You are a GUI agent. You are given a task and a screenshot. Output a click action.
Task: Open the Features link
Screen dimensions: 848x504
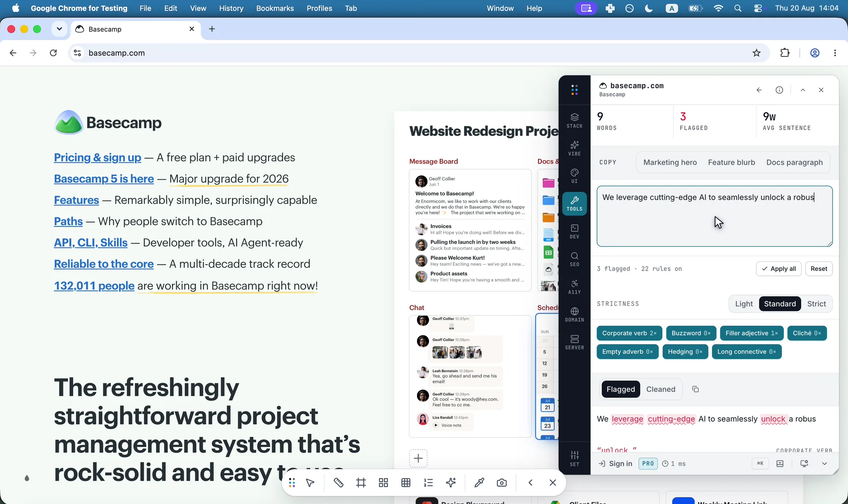(x=76, y=200)
